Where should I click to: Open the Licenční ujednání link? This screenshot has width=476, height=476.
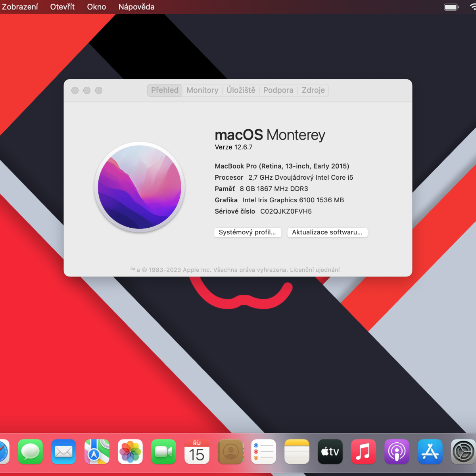pos(315,270)
